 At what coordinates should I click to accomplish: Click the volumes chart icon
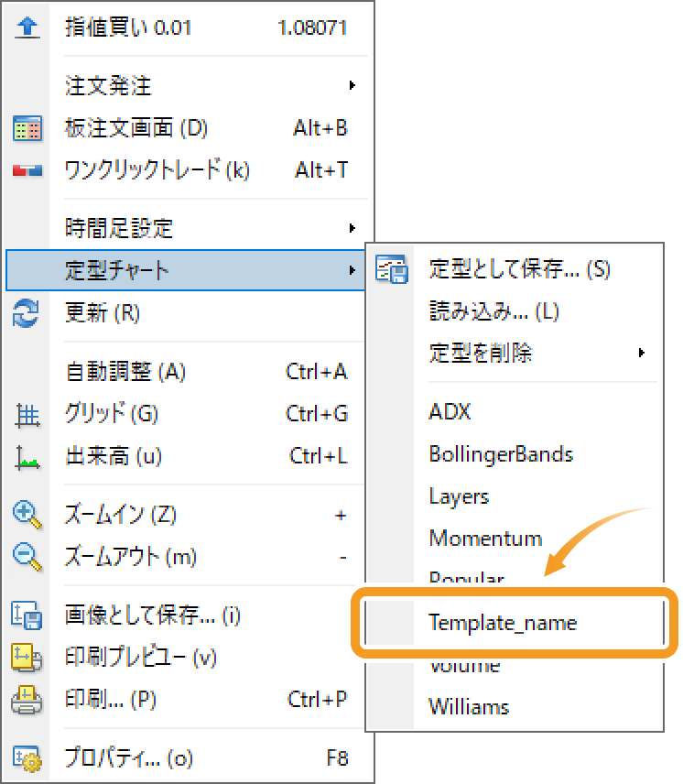(x=27, y=458)
